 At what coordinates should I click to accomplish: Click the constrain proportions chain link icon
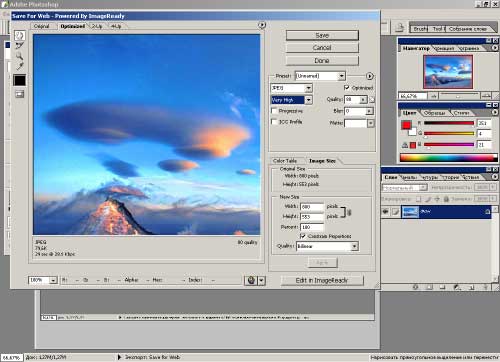[349, 212]
